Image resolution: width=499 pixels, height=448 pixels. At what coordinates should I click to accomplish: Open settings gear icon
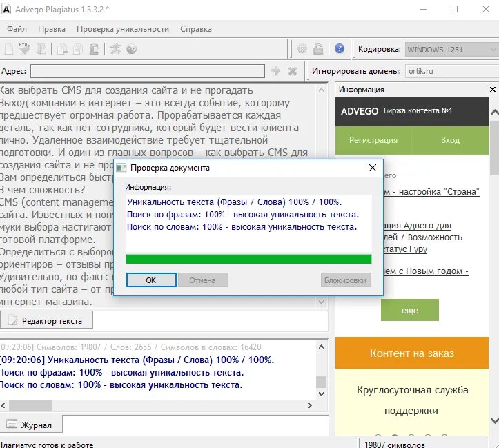pos(302,49)
